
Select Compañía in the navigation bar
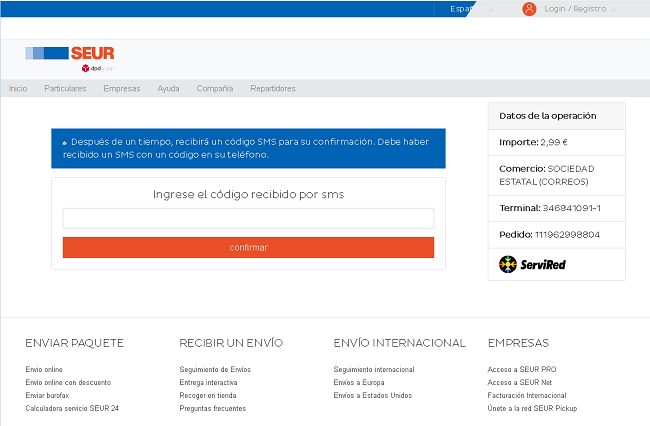pos(215,89)
